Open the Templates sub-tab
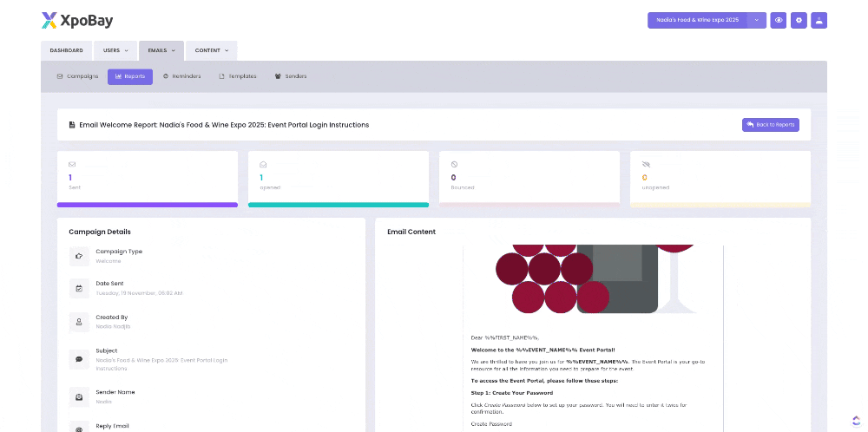868x432 pixels. (x=237, y=76)
